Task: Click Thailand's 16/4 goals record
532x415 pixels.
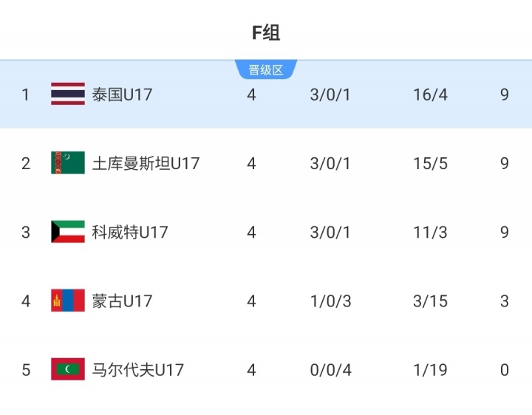Action: point(430,95)
